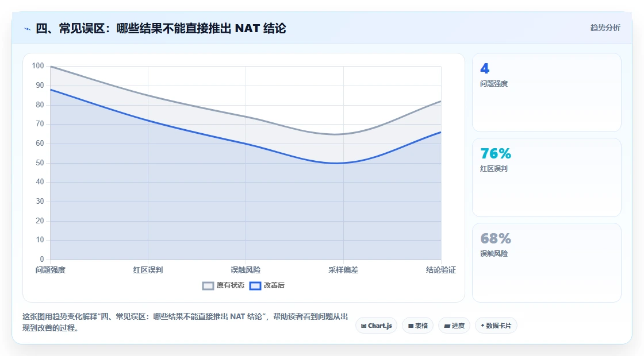Click the blue line point at 误触风险

(x=246, y=144)
